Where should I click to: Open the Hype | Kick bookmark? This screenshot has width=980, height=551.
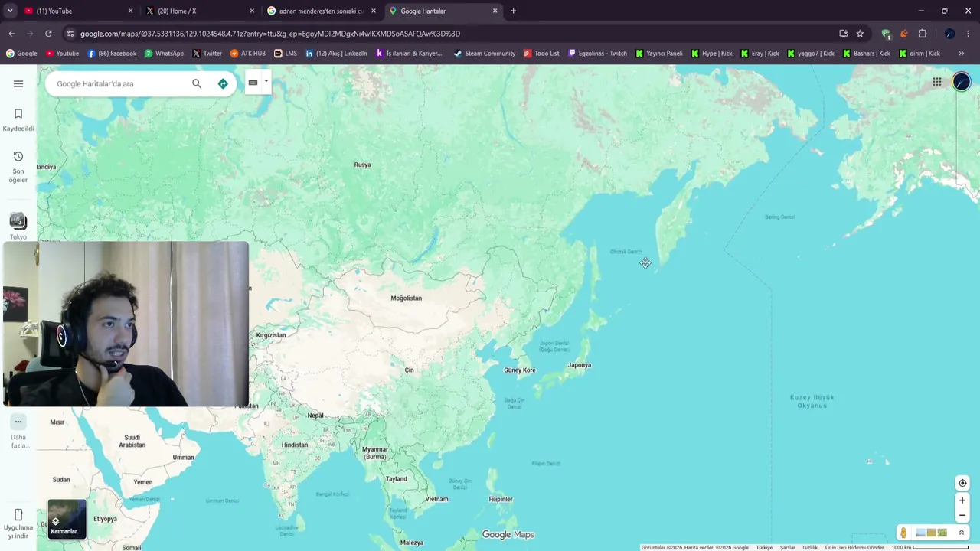click(711, 54)
